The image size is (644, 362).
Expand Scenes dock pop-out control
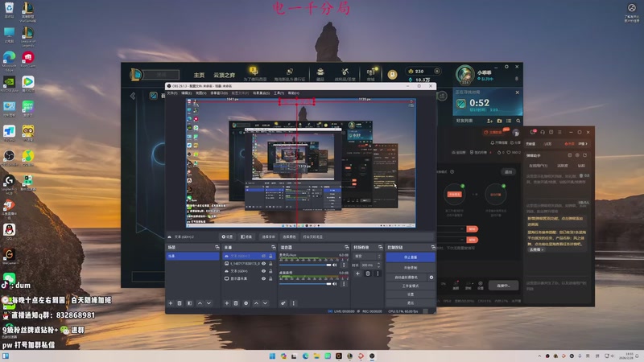coord(216,247)
